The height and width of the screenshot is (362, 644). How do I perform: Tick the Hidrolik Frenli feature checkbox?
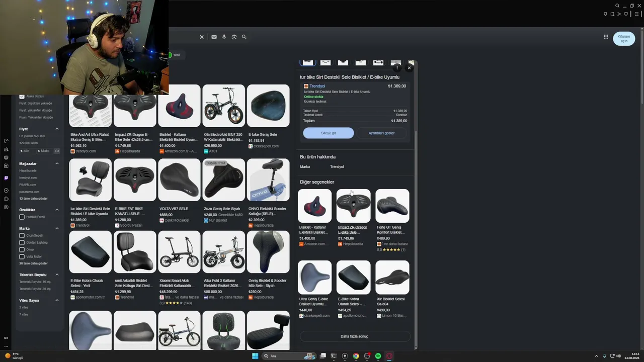pos(22,217)
